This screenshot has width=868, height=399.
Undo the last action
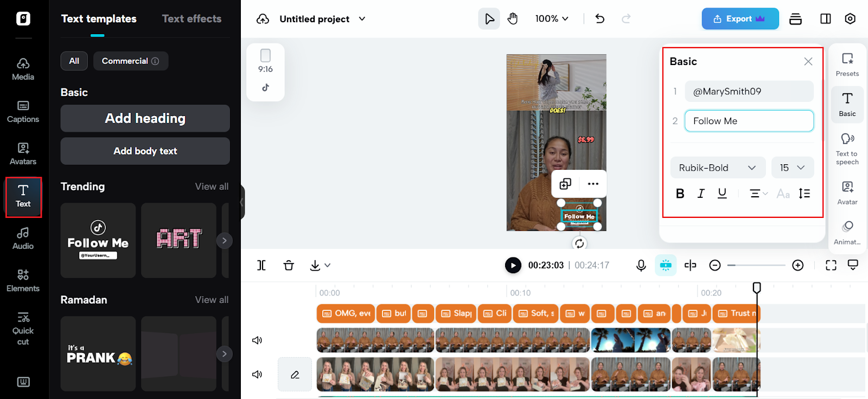click(x=599, y=19)
